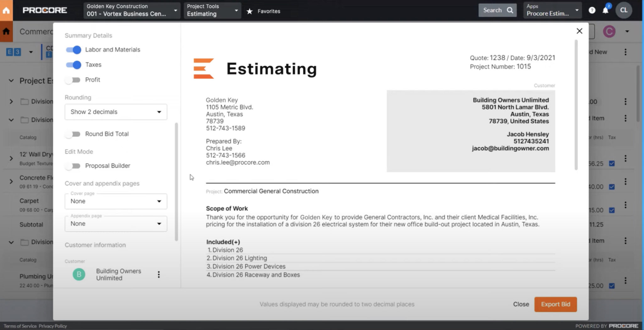Enable the Profit toggle
Image resolution: width=644 pixels, height=330 pixels.
pyautogui.click(x=73, y=80)
